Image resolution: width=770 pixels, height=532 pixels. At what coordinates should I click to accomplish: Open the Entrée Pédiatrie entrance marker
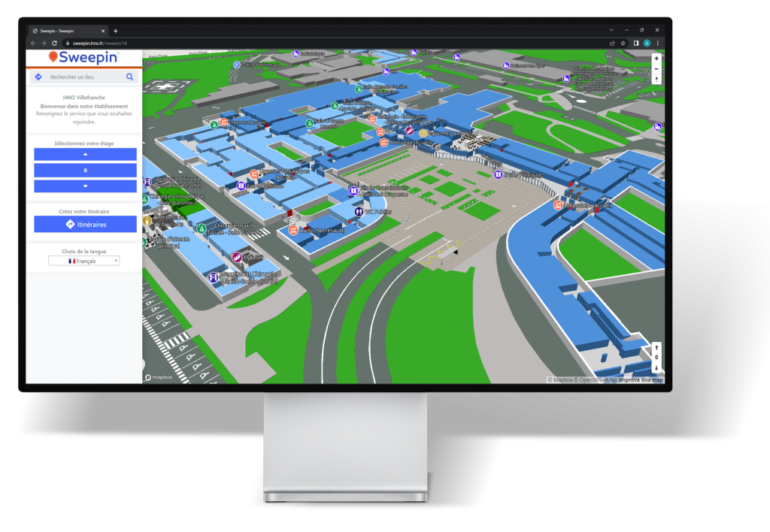pyautogui.click(x=241, y=186)
